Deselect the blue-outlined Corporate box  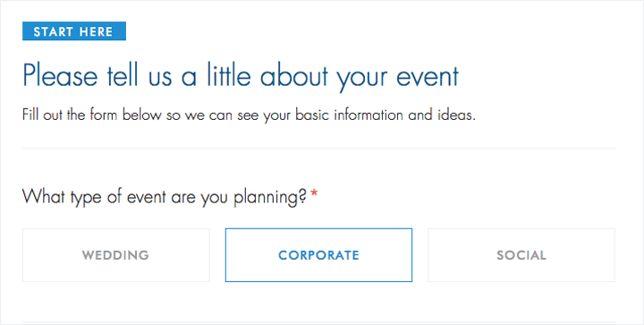tap(318, 255)
